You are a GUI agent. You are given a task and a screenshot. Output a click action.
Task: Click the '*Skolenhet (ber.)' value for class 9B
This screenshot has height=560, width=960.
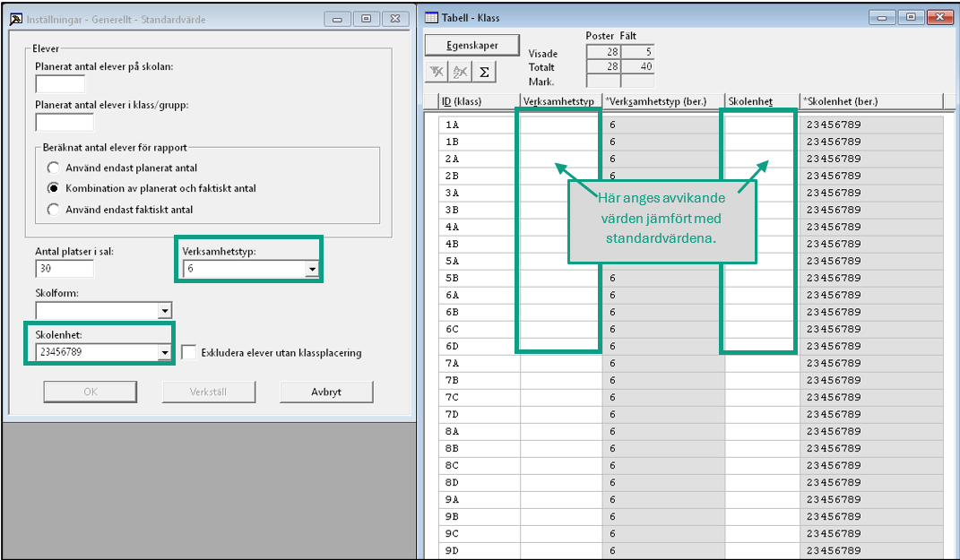(871, 517)
